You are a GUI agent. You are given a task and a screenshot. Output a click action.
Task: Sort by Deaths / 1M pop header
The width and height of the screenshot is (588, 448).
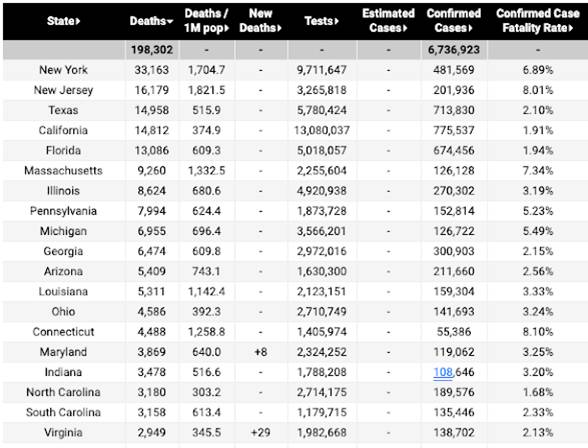(x=207, y=21)
